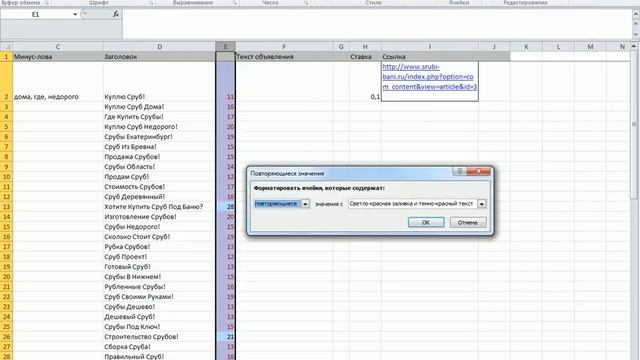This screenshot has width=640, height=360.
Task: Select column K header
Action: [526, 47]
